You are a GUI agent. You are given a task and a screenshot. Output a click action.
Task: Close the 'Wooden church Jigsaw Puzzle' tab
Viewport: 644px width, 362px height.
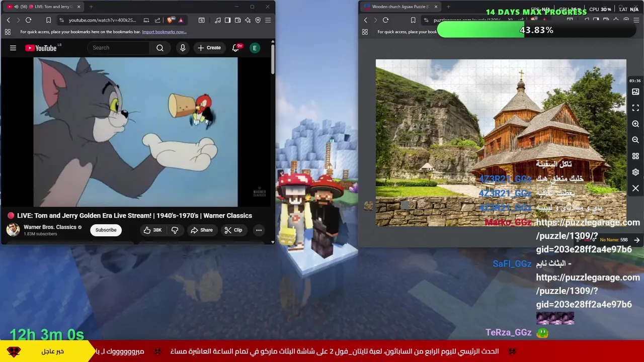[x=436, y=7]
